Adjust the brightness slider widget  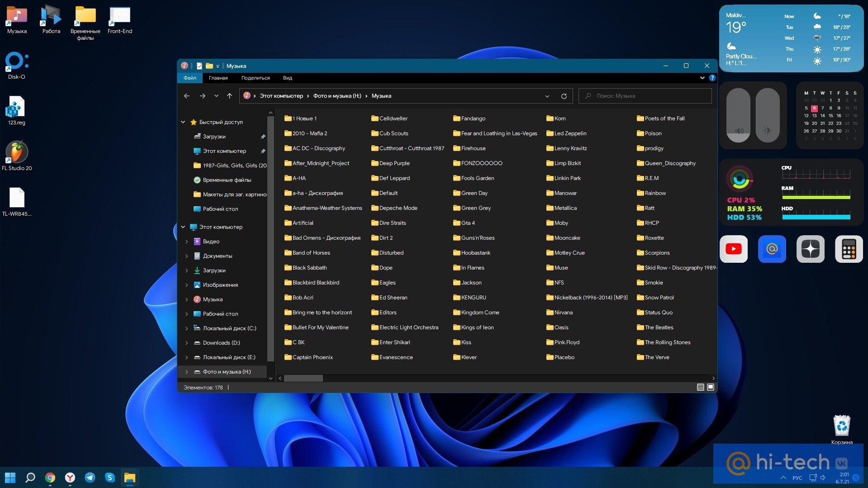[x=768, y=115]
